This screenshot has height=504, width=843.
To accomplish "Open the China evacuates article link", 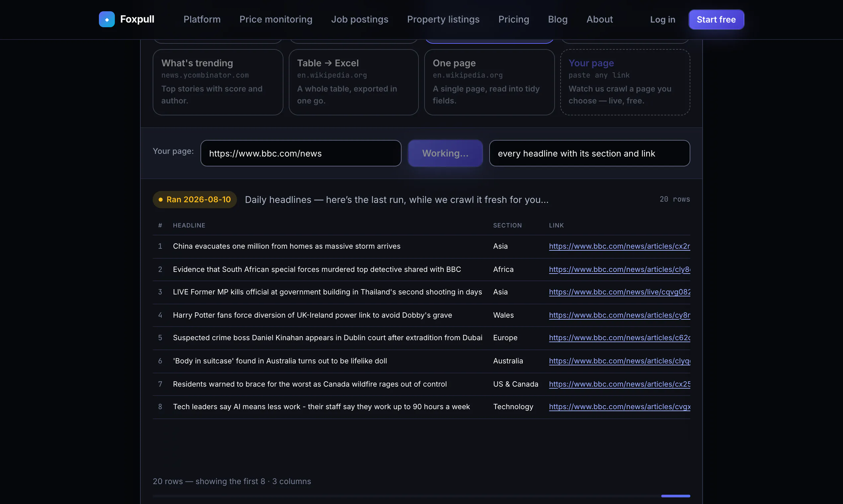I will (619, 246).
